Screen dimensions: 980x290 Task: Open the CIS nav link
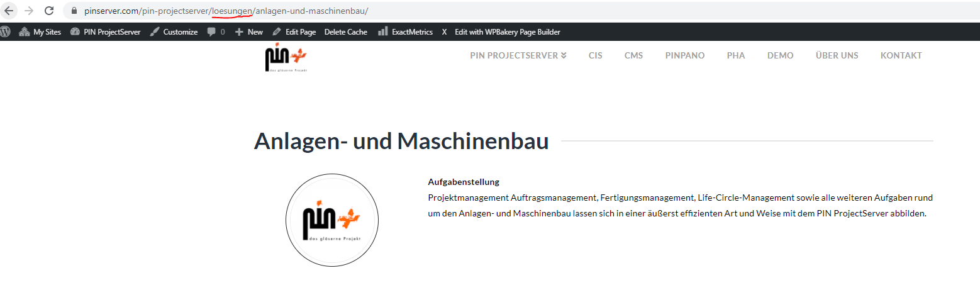(x=596, y=55)
